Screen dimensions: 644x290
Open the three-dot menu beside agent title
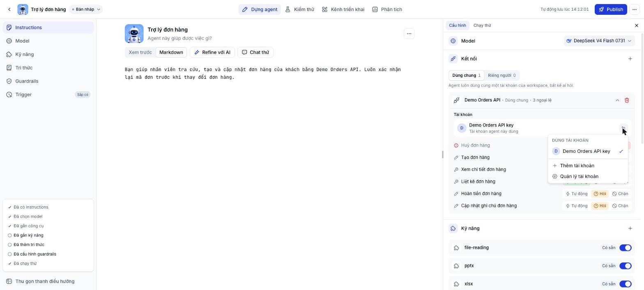point(409,34)
